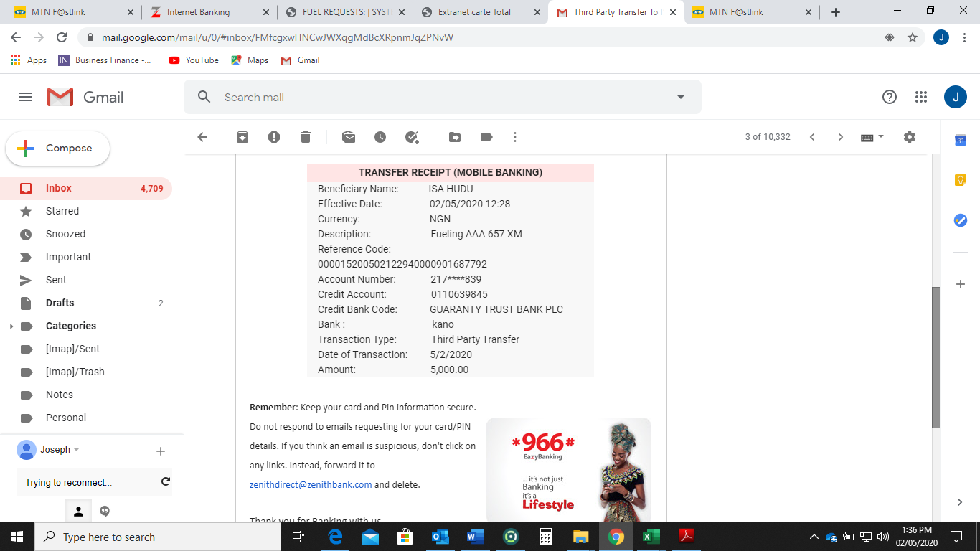Open Google Calendar side panel
The height and width of the screenshot is (551, 980).
coord(961,141)
